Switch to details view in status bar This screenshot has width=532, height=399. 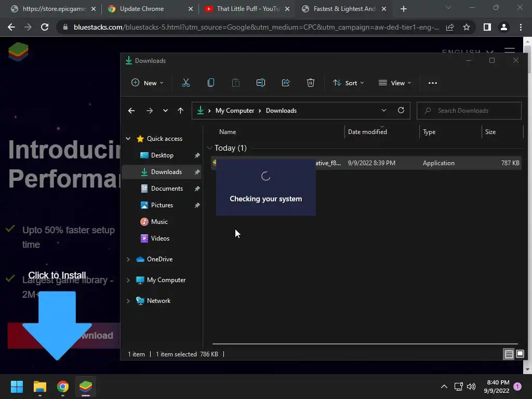509,354
